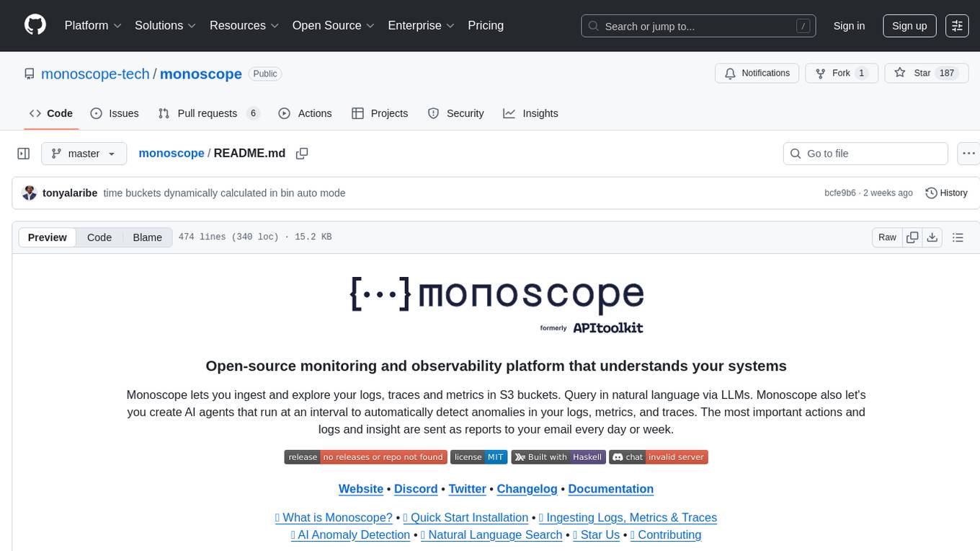The height and width of the screenshot is (551, 980).
Task: Open the more file actions menu
Action: coord(968,154)
